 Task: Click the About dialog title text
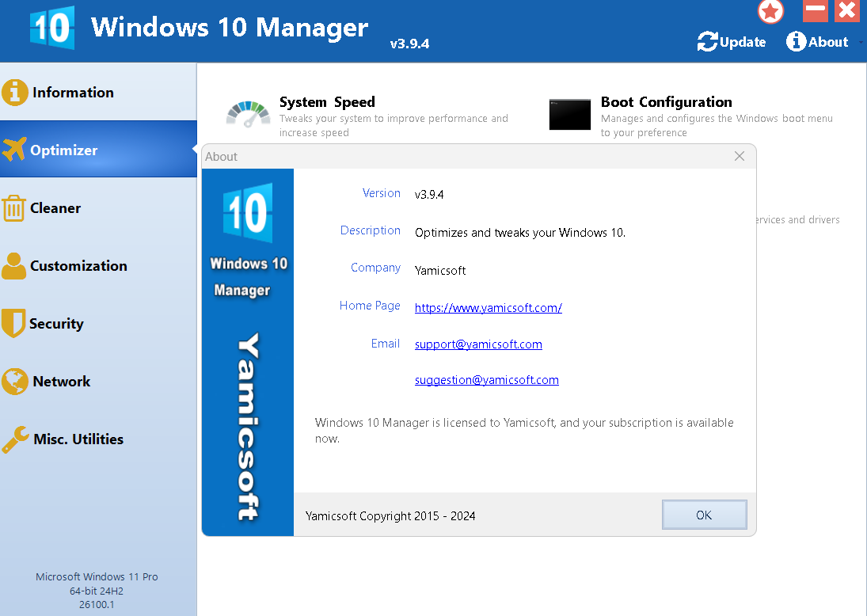click(221, 157)
